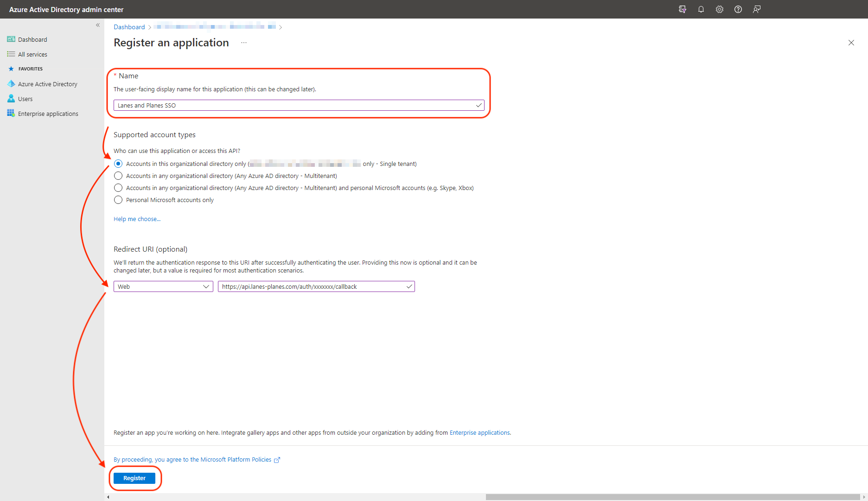Open the Microsoft Platform Policies link
This screenshot has width=868, height=501.
[x=192, y=459]
